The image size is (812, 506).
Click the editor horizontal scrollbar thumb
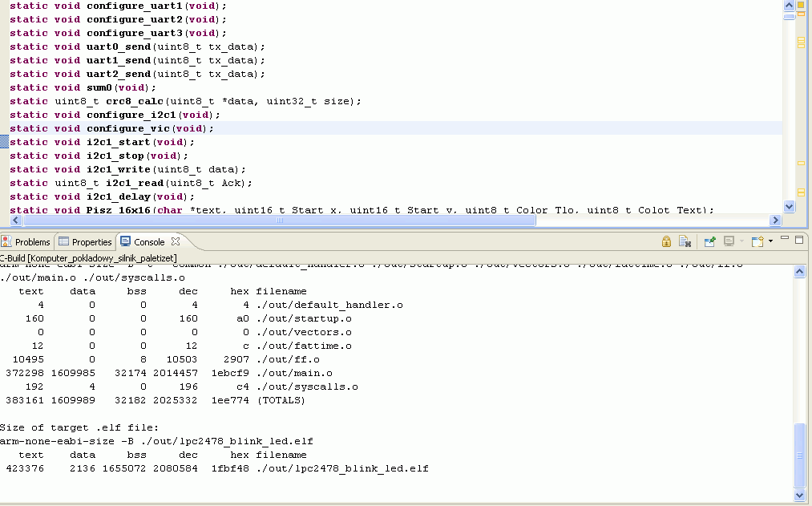click(280, 220)
